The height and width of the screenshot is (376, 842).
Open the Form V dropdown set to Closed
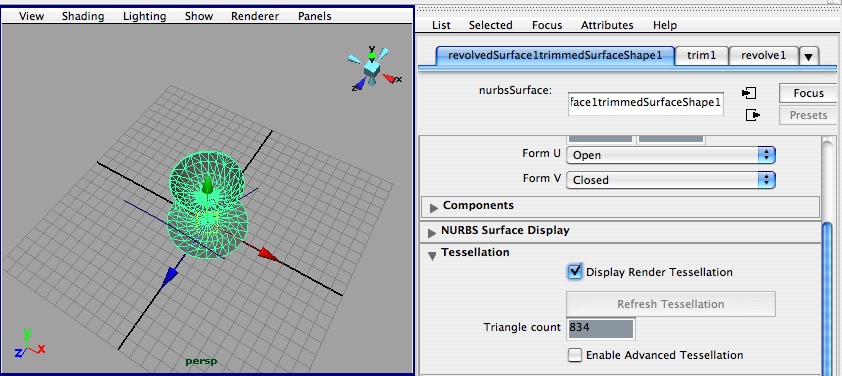click(x=671, y=180)
